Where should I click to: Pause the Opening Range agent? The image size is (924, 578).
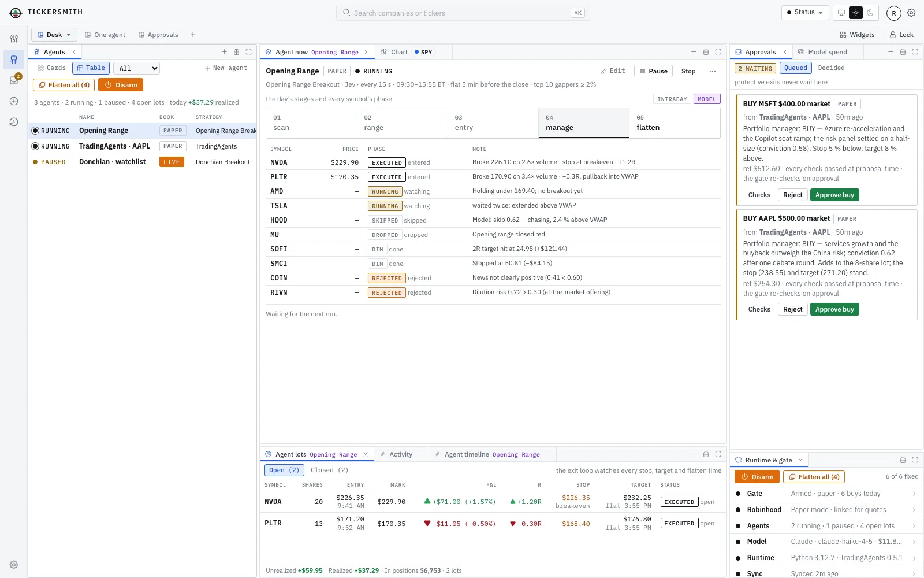pyautogui.click(x=653, y=71)
